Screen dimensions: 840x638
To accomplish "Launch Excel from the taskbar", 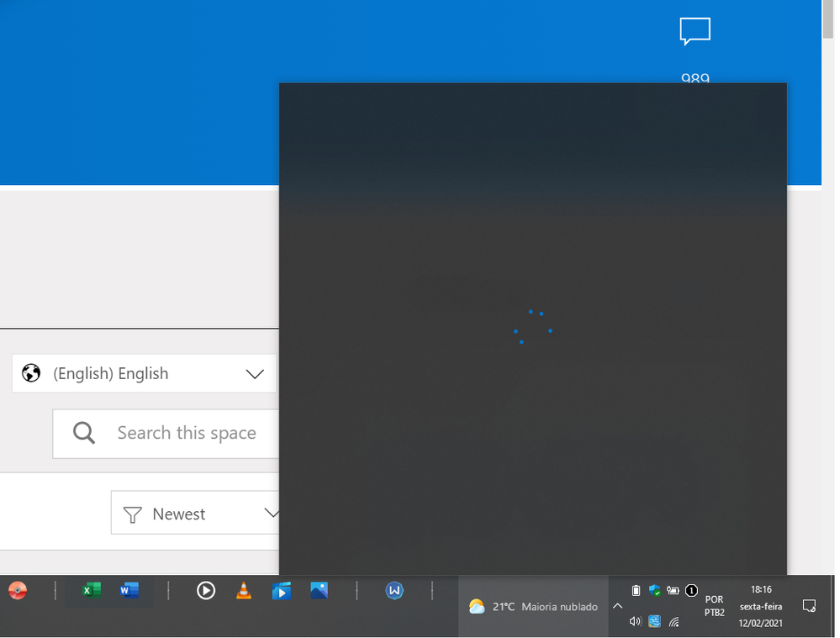I will point(92,591).
